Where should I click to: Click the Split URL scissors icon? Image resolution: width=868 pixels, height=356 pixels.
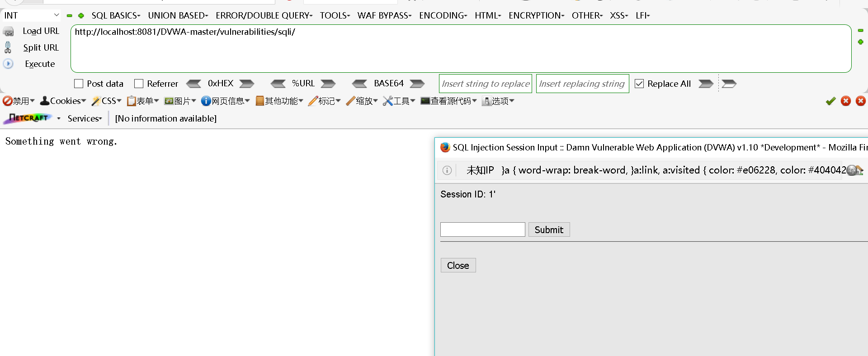[8, 47]
